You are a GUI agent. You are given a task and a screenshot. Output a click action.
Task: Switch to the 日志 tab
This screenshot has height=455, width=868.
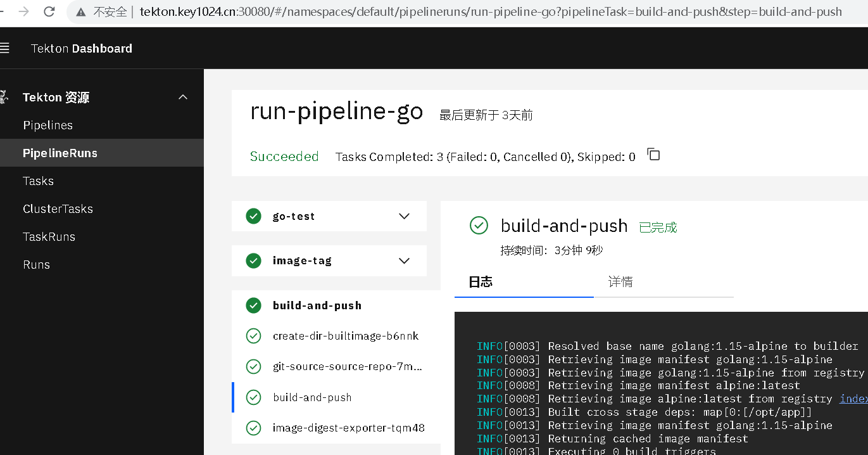(x=524, y=282)
